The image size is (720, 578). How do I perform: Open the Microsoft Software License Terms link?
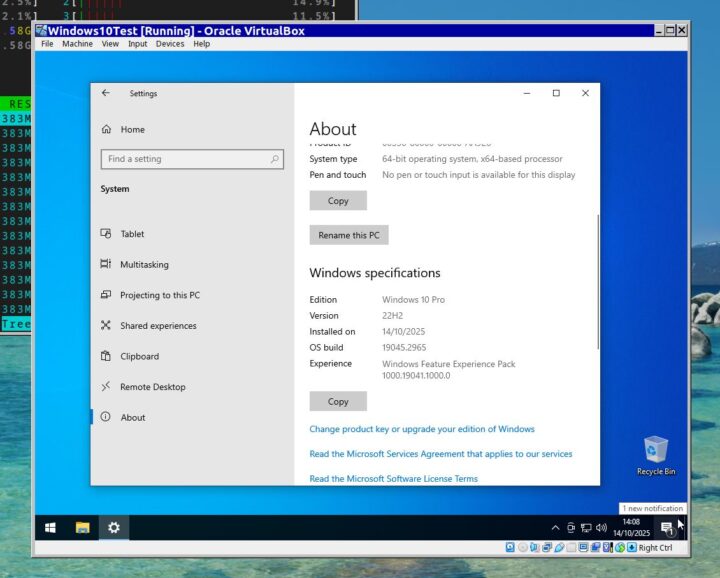[x=394, y=478]
